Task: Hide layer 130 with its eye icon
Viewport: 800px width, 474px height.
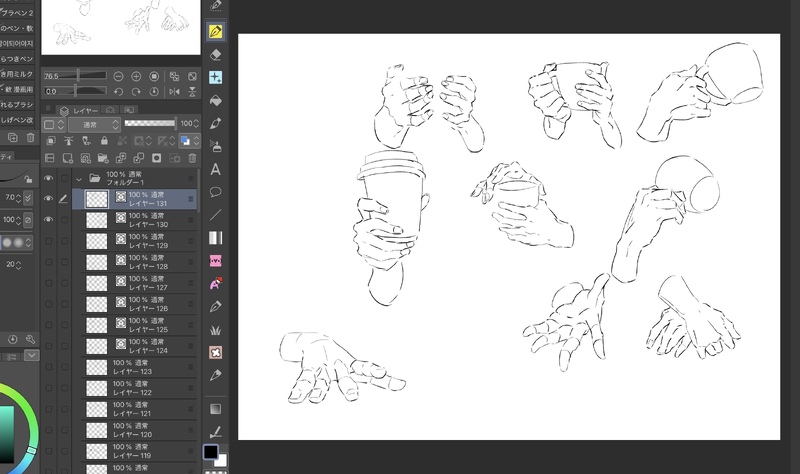Action: 48,219
